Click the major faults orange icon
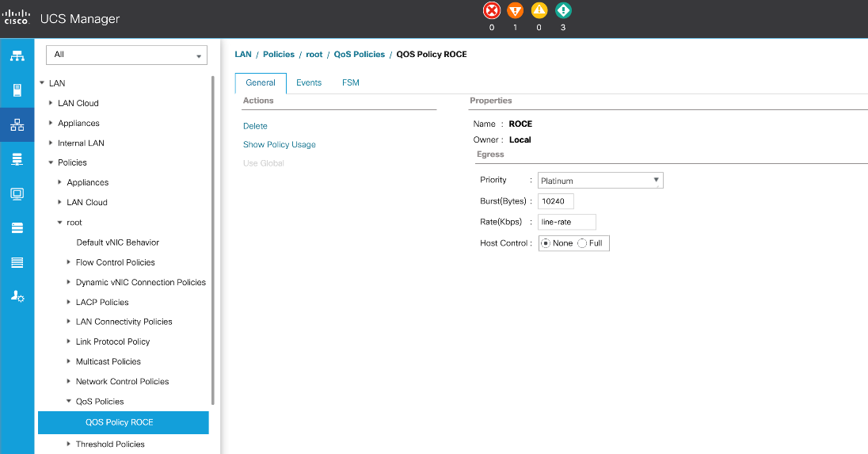 516,10
